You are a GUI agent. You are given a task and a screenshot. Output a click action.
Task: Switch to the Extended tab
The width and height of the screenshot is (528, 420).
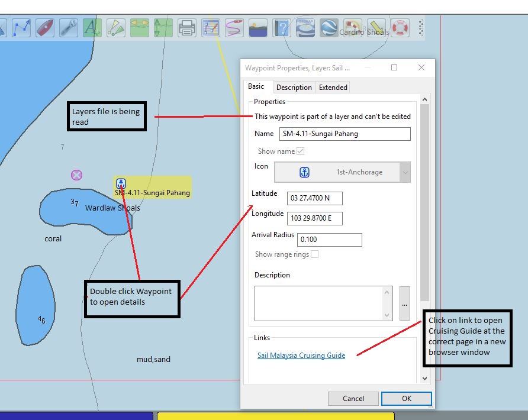pyautogui.click(x=333, y=87)
